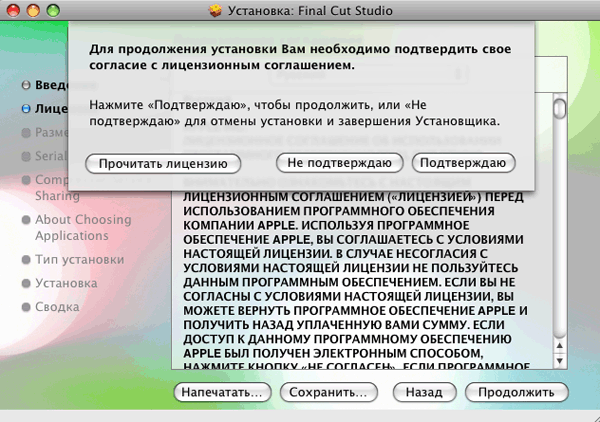Image resolution: width=600 pixels, height=422 pixels.
Task: Select the 'Введение' step in sidebar
Action: (x=52, y=85)
